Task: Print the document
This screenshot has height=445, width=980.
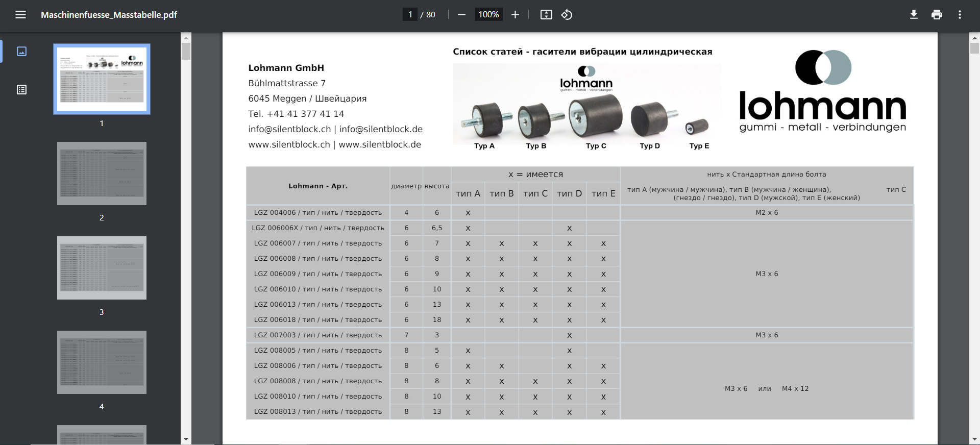Action: pyautogui.click(x=937, y=15)
